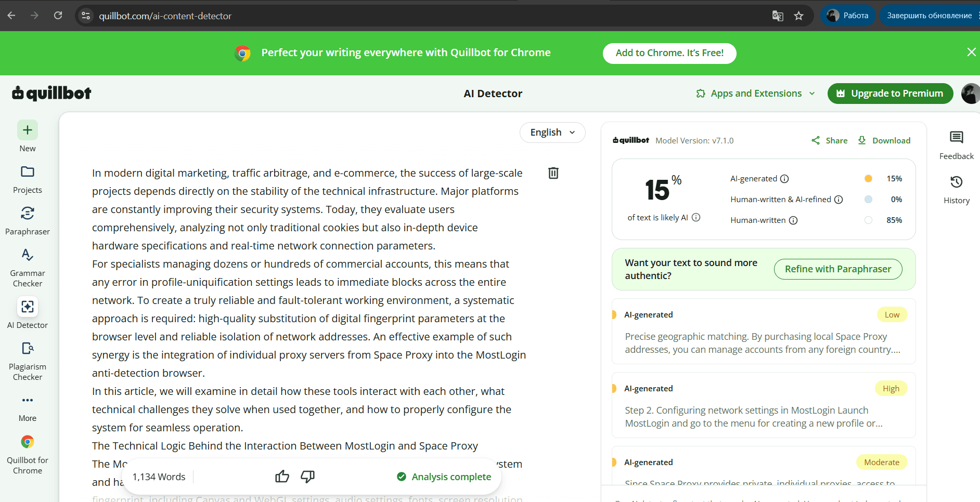Image resolution: width=980 pixels, height=502 pixels.
Task: Show info for Human-written score
Action: click(x=793, y=220)
